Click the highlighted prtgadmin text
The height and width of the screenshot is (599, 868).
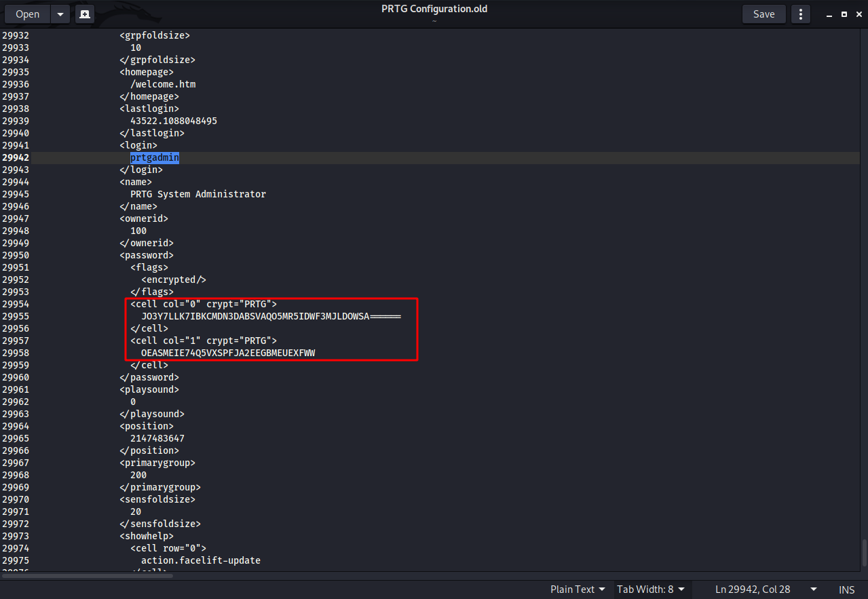155,157
